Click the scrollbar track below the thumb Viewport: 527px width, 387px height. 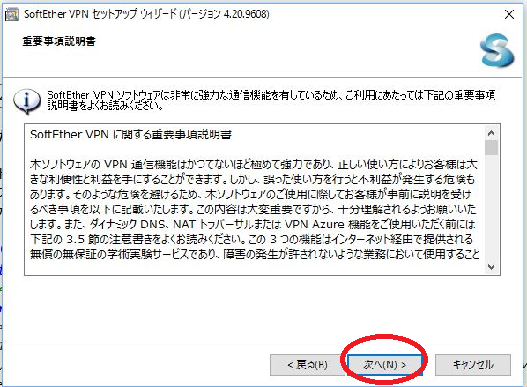pyautogui.click(x=491, y=208)
